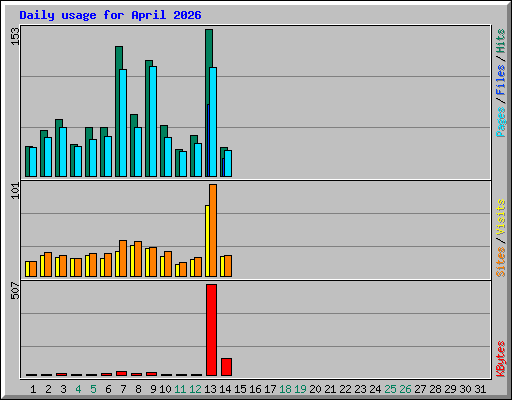Click the 507 axis label

[15, 290]
